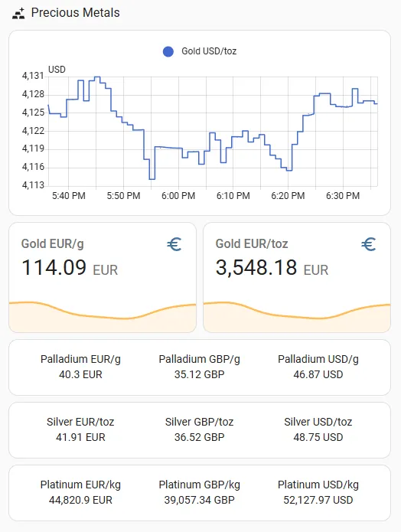Click the 46.87 USD palladium value
The width and height of the screenshot is (401, 532).
318,374
